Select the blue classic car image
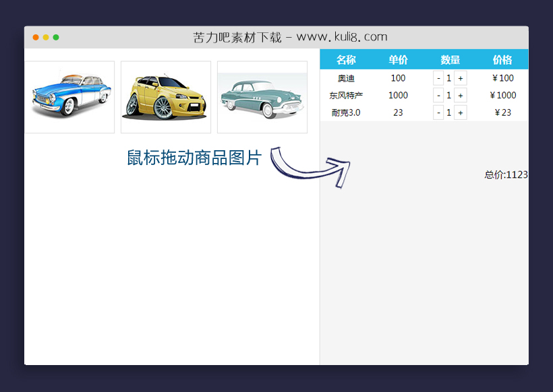 69,96
